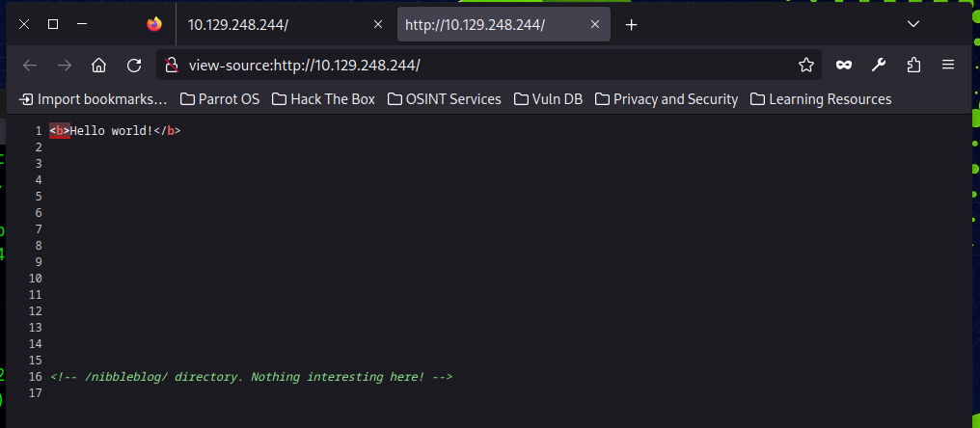Screen dimensions: 980x428
Task: Open the Hack The Box bookmark folder
Action: [x=323, y=99]
